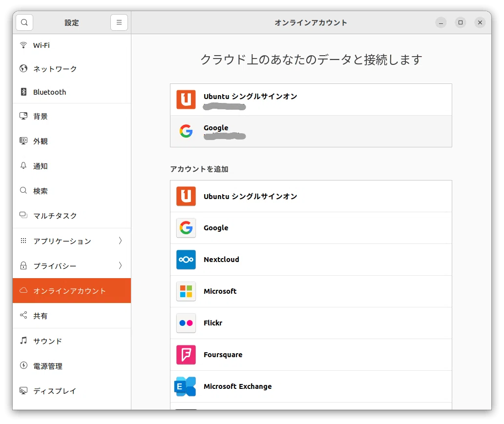Image resolution: width=504 pixels, height=424 pixels.
Task: Open ネットワーク settings page
Action: tap(72, 69)
